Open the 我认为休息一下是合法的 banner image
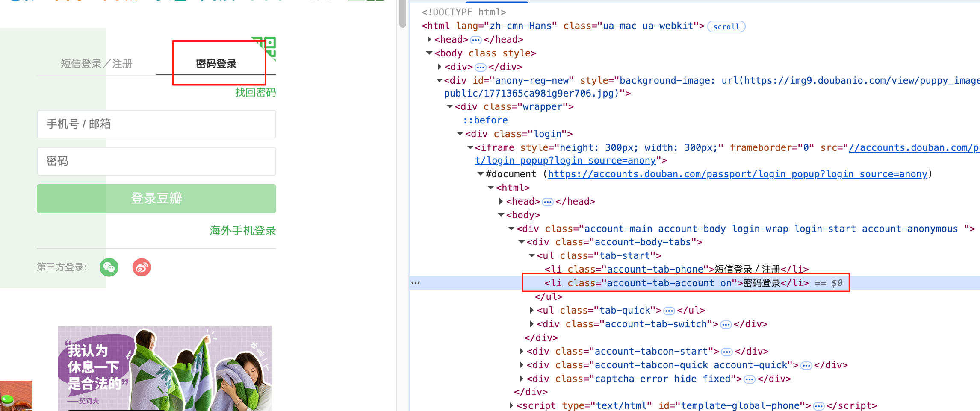The height and width of the screenshot is (411, 980). click(x=165, y=368)
